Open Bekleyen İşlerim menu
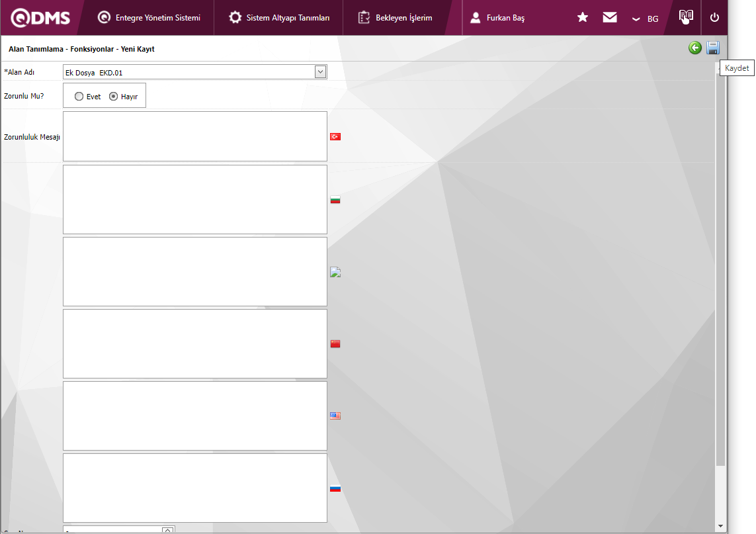Screen dimensions: 756x534 tap(396, 18)
